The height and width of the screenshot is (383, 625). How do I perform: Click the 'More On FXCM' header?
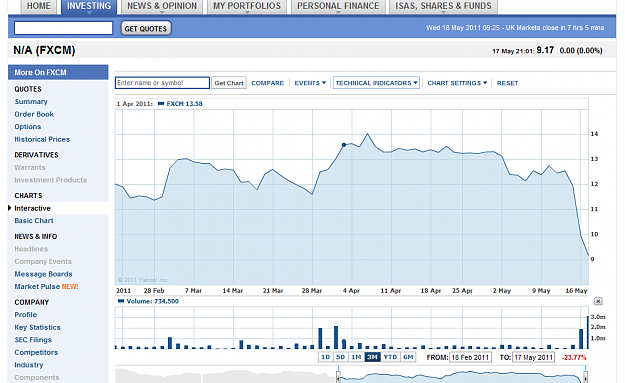tap(58, 72)
